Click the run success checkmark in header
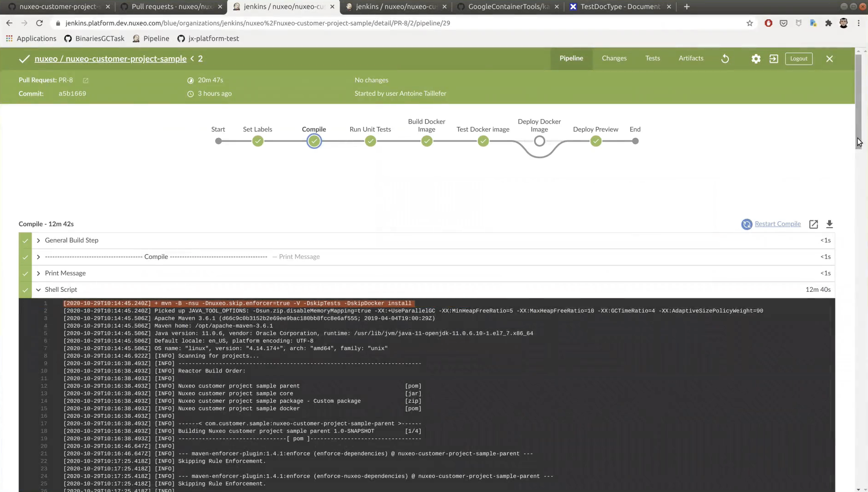This screenshot has width=868, height=492. (x=24, y=59)
